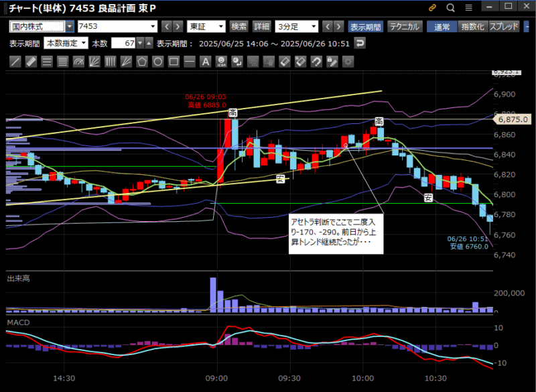Click the greyed-out overlapping windows tool
The image size is (536, 392).
click(253, 62)
